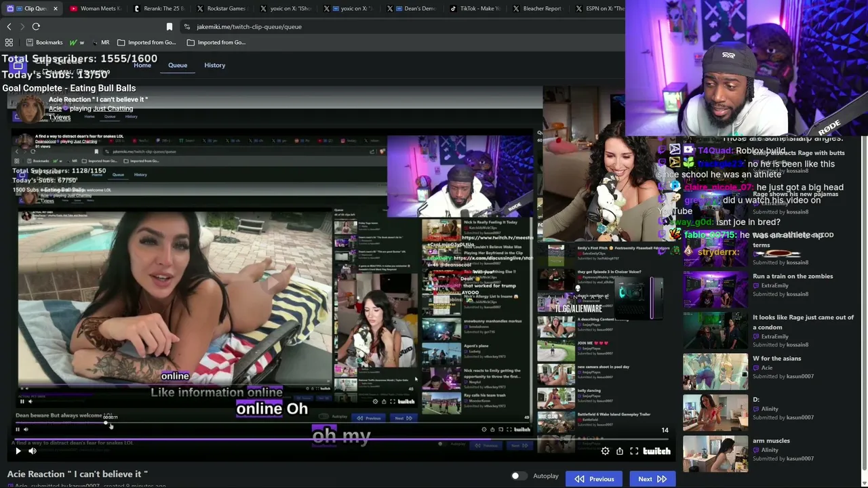Open the "arm muscles" clip thumbnail
868x488 pixels.
coord(715,453)
